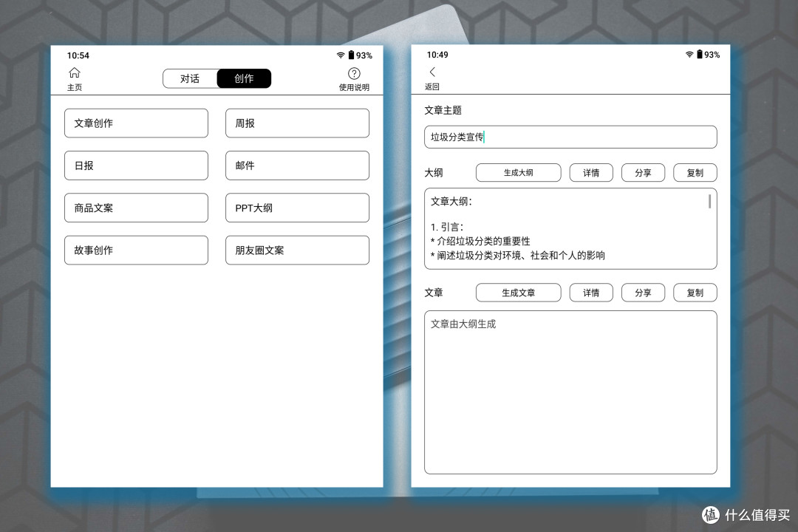Screen dimensions: 798x532
Task: Check battery icon on left screen
Action: (351, 55)
